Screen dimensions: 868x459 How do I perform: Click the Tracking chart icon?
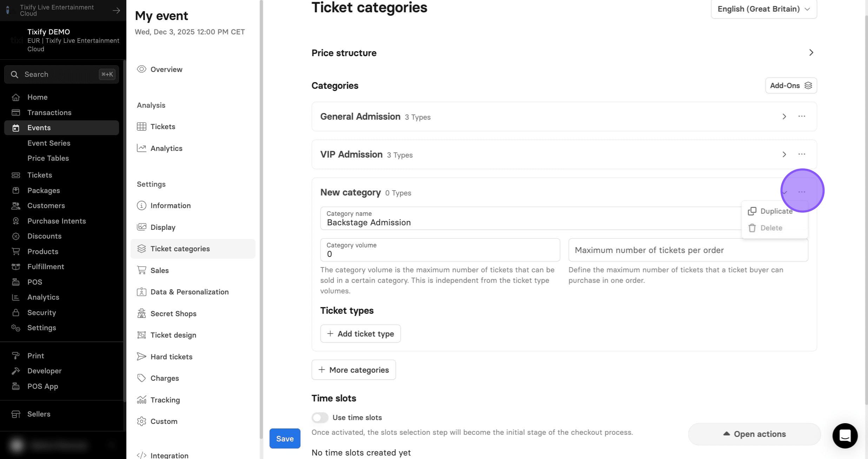141,400
